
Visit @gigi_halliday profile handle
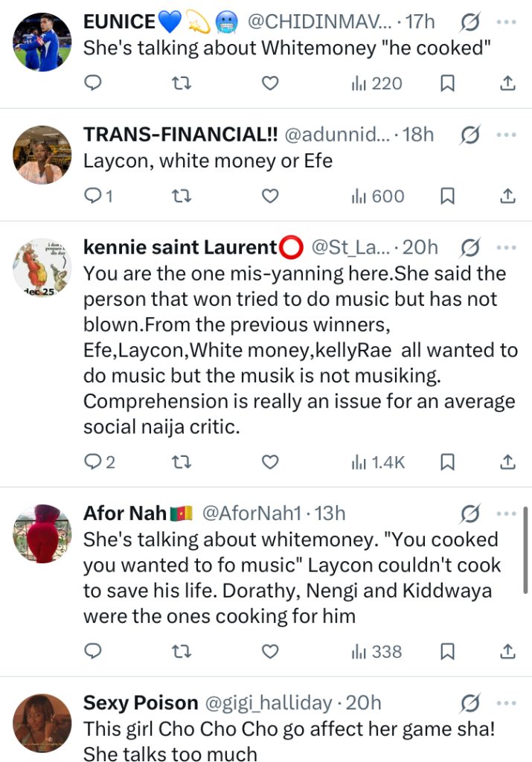pyautogui.click(x=268, y=702)
